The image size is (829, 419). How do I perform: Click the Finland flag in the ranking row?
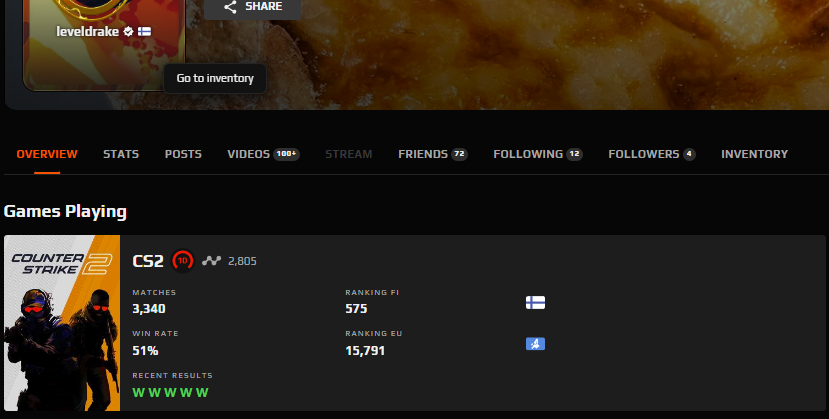(x=536, y=303)
